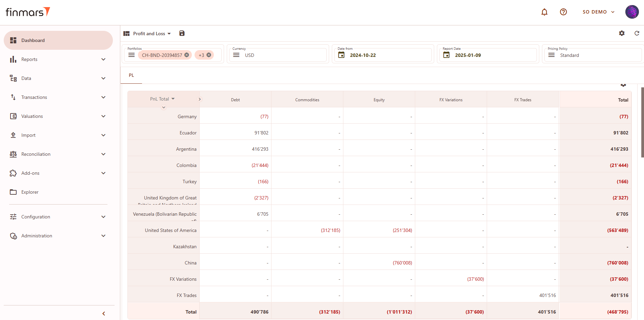Open the Report Date calendar icon
644x320 pixels.
click(446, 55)
